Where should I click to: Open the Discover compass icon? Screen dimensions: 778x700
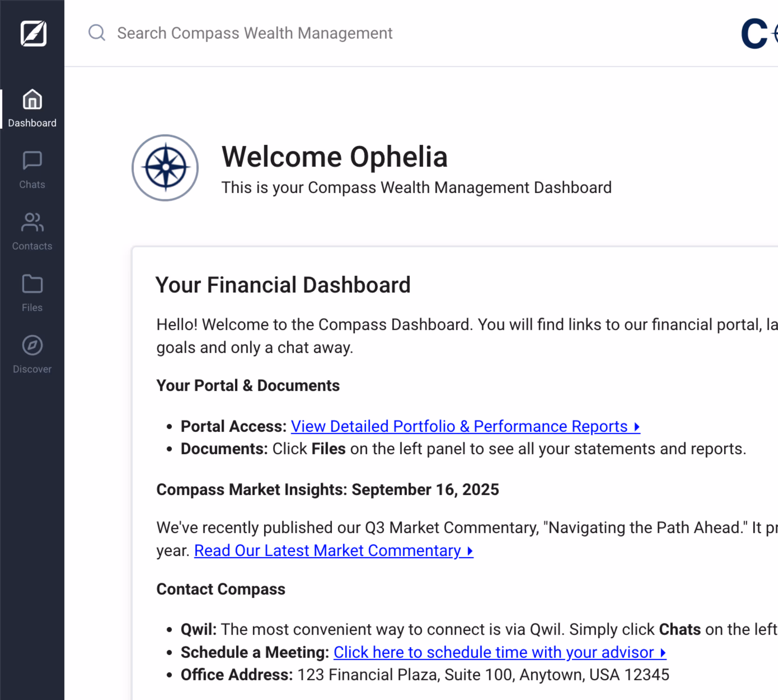32,345
